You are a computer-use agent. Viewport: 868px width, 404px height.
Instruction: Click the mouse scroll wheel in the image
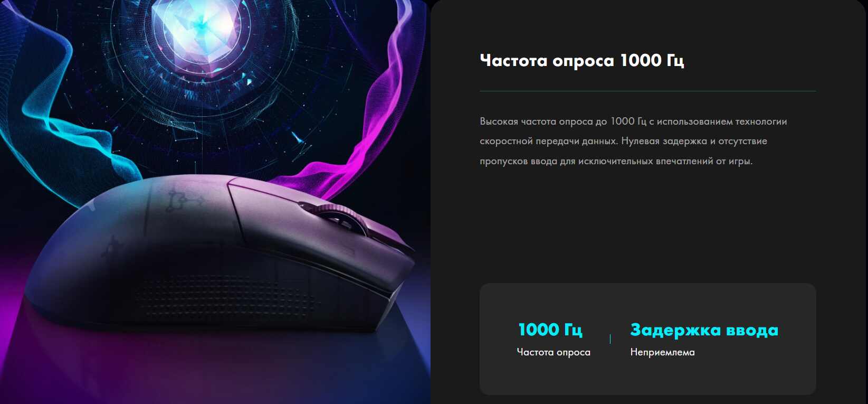click(343, 219)
